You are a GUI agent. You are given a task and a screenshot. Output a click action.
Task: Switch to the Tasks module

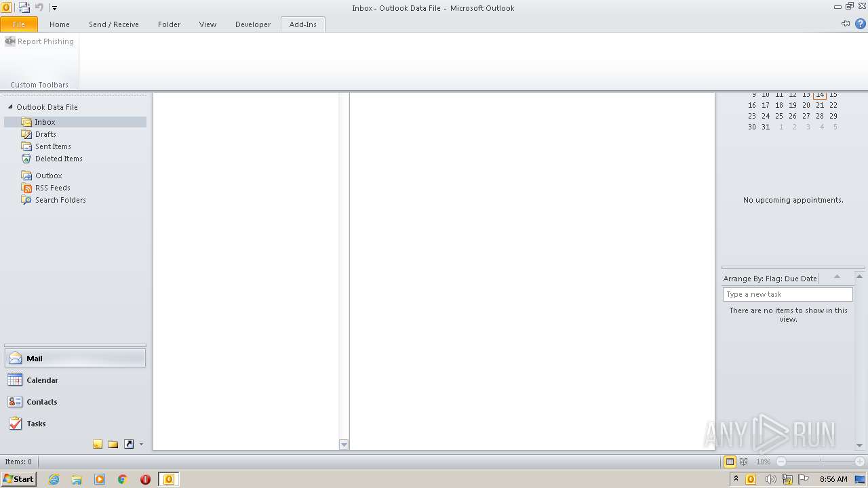75,424
